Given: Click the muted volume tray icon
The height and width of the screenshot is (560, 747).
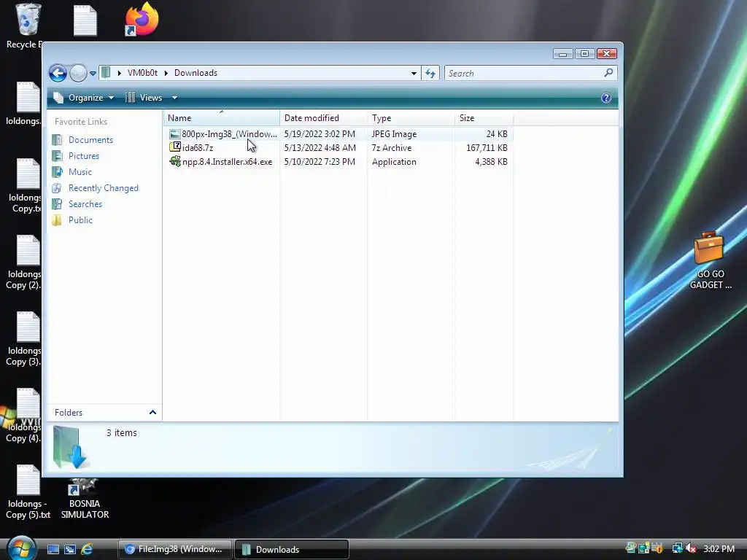Looking at the screenshot, I should click(691, 549).
